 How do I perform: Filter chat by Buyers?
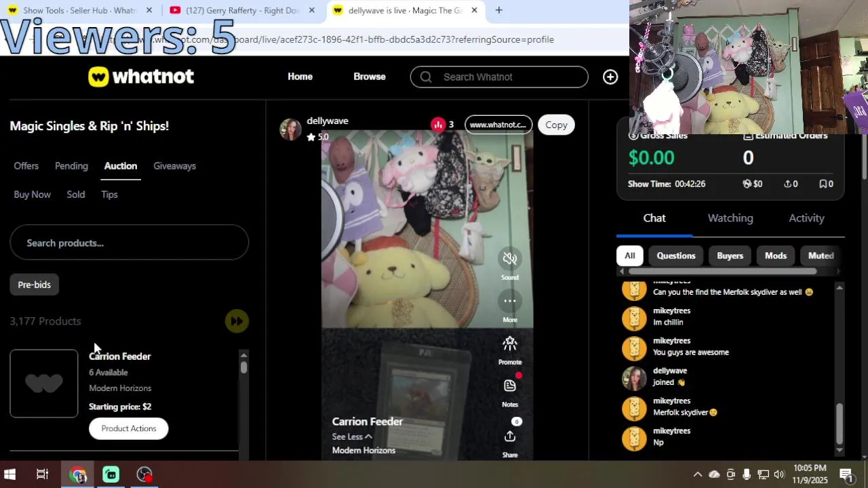pyautogui.click(x=730, y=256)
